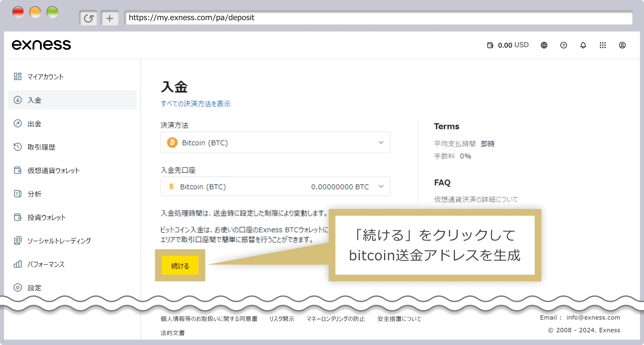Image resolution: width=644 pixels, height=345 pixels.
Task: Open マネーロンダリングの防止 footer link
Action: point(336,319)
